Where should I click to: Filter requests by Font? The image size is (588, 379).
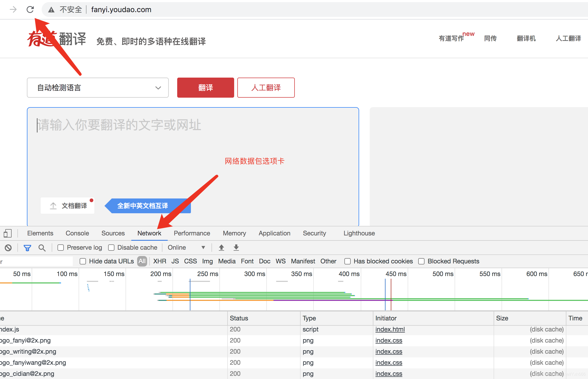pos(247,261)
